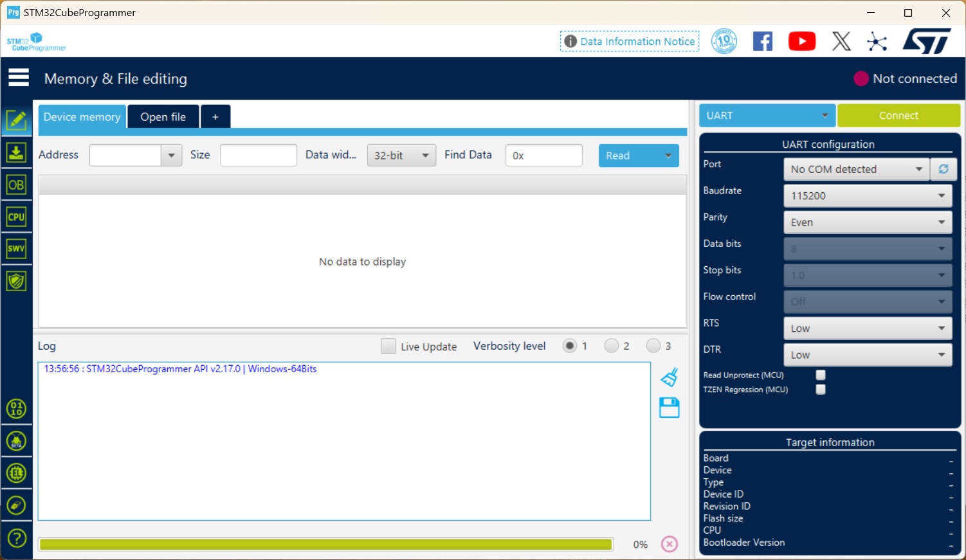Select verbosity level 1
The image size is (966, 560).
[x=570, y=346]
